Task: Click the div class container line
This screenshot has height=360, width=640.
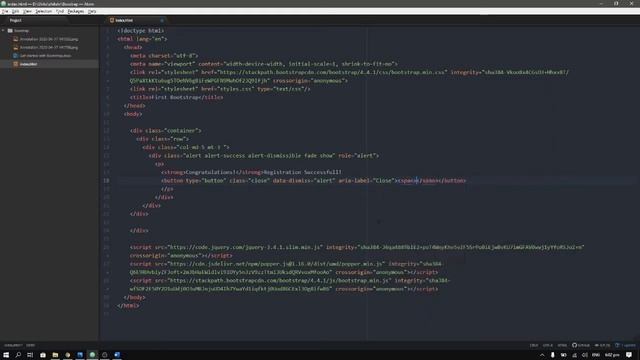Action: click(x=166, y=131)
